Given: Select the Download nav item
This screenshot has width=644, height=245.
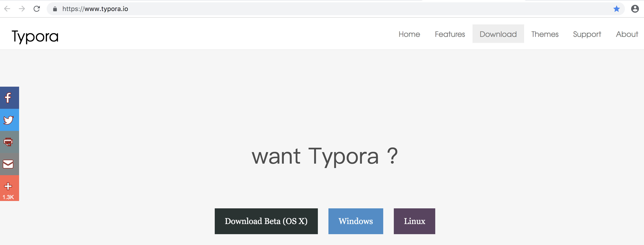Looking at the screenshot, I should [x=498, y=34].
